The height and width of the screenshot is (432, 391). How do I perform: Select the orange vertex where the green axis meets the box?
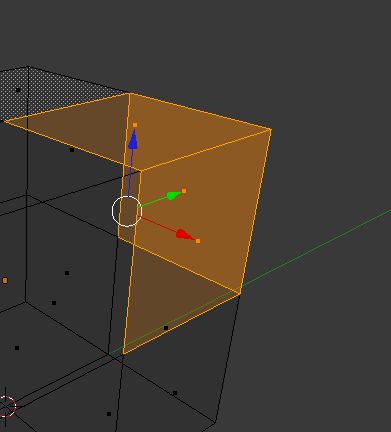[x=240, y=293]
